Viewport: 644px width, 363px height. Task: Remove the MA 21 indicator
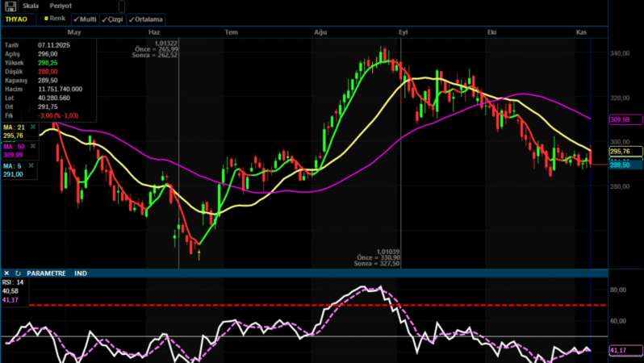click(x=32, y=127)
